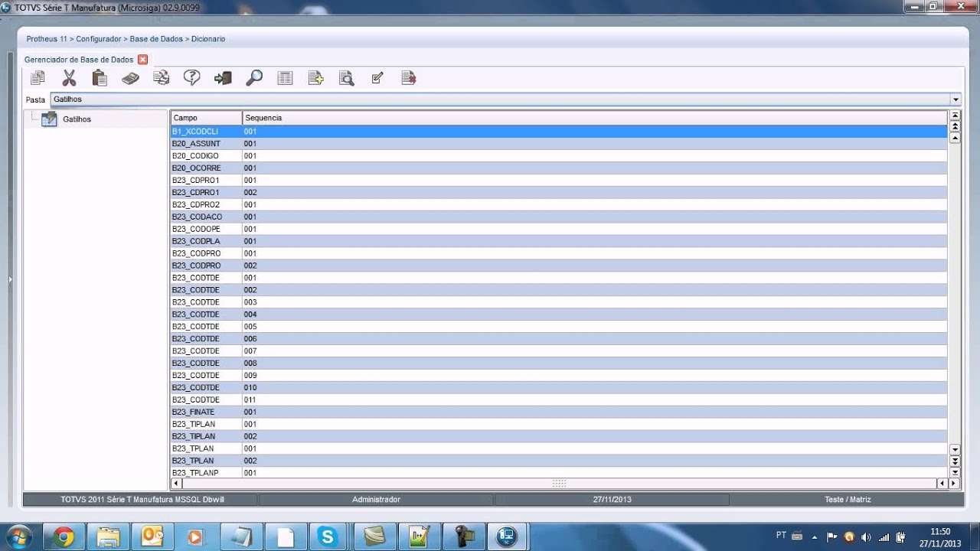Image resolution: width=980 pixels, height=551 pixels.
Task: Click the 27/11/2013 status bar date
Action: click(x=611, y=500)
